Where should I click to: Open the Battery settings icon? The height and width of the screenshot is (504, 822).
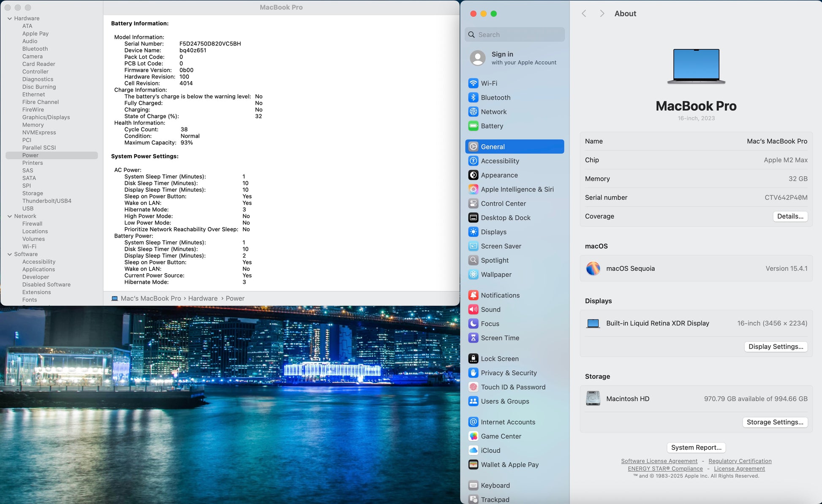[473, 126]
